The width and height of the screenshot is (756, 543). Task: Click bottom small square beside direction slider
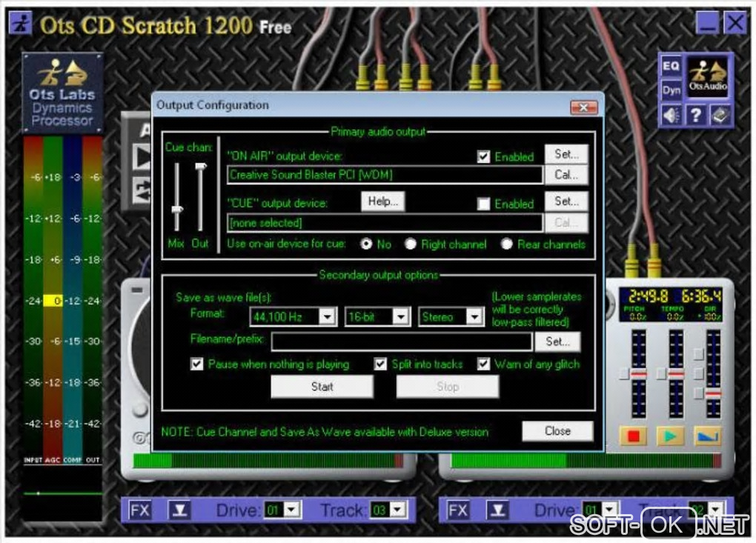tap(698, 393)
